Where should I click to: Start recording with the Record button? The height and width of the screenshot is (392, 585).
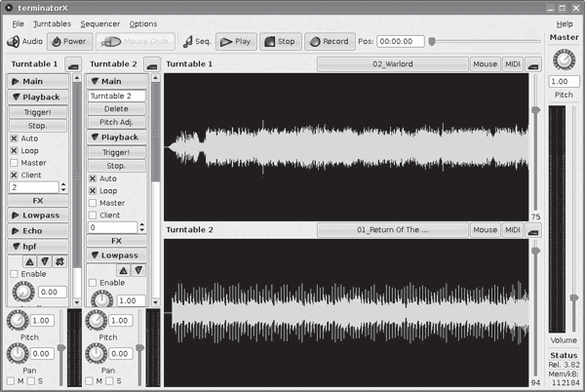point(328,42)
